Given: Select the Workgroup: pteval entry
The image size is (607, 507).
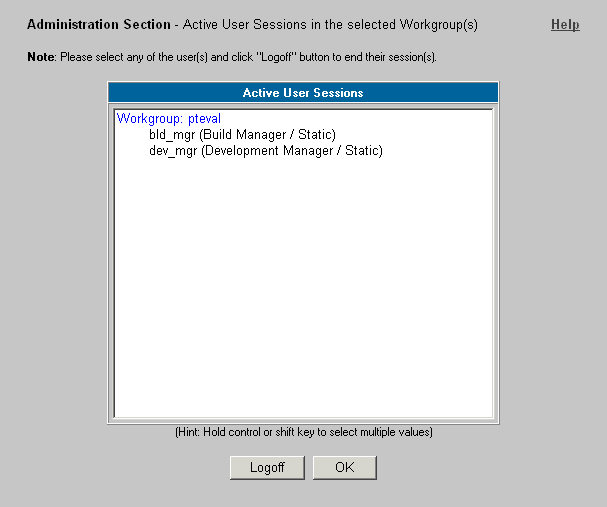Looking at the screenshot, I should click(304, 118).
